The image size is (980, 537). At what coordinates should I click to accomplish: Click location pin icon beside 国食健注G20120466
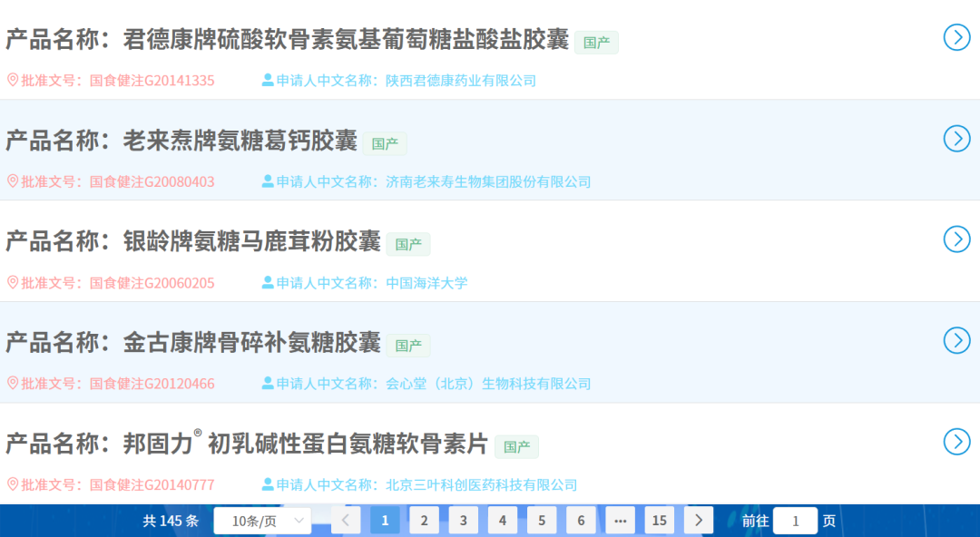13,383
